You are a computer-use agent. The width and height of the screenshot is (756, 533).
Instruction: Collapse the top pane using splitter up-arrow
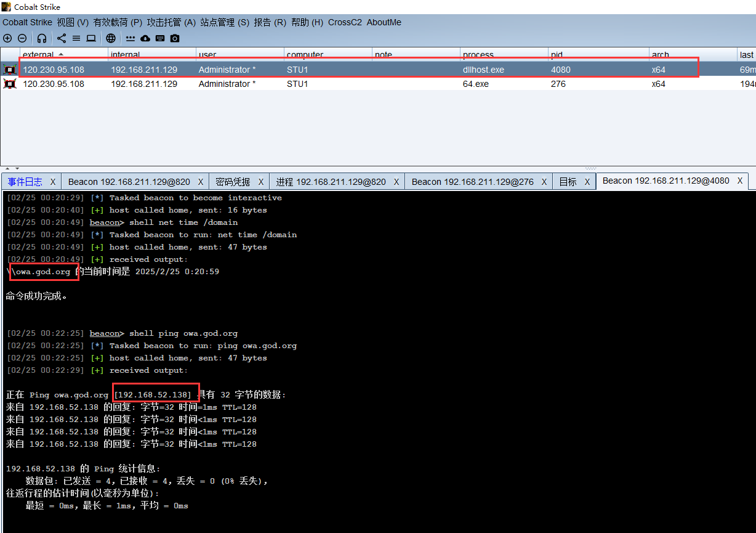[x=7, y=168]
